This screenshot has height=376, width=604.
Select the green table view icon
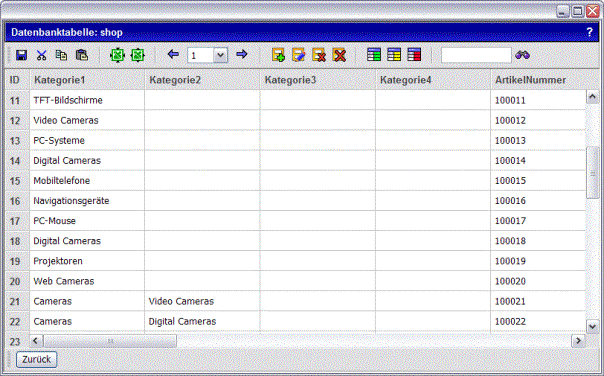pos(374,55)
